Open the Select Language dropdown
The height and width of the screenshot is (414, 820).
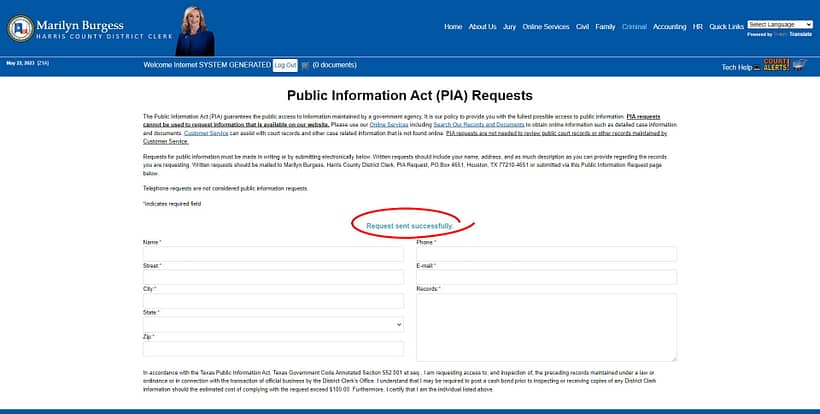(x=780, y=25)
